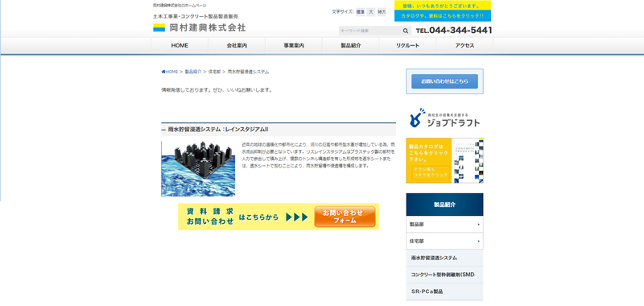Click the orange お問い合わせフォーム button
644x306 pixels.
coord(345,217)
